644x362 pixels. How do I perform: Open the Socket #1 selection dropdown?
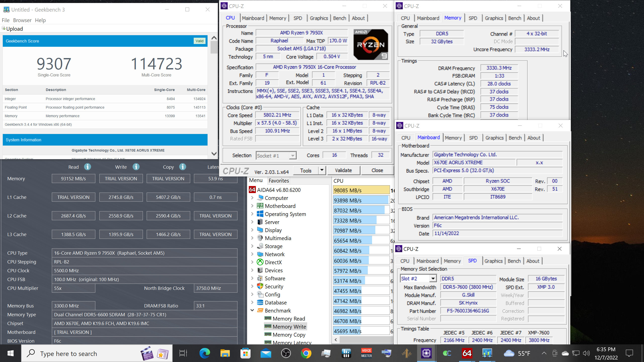[293, 156]
